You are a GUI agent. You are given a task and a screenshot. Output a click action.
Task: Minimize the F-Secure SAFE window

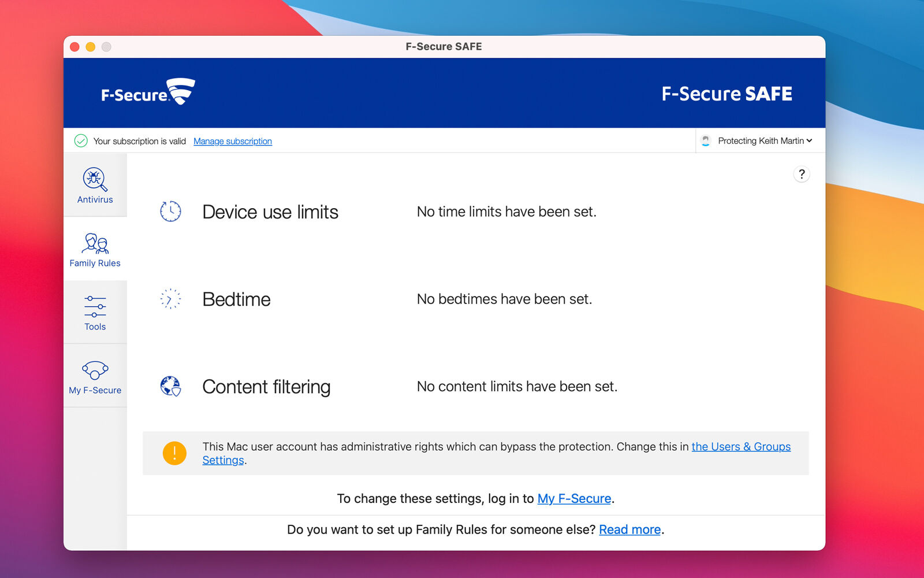click(x=91, y=47)
